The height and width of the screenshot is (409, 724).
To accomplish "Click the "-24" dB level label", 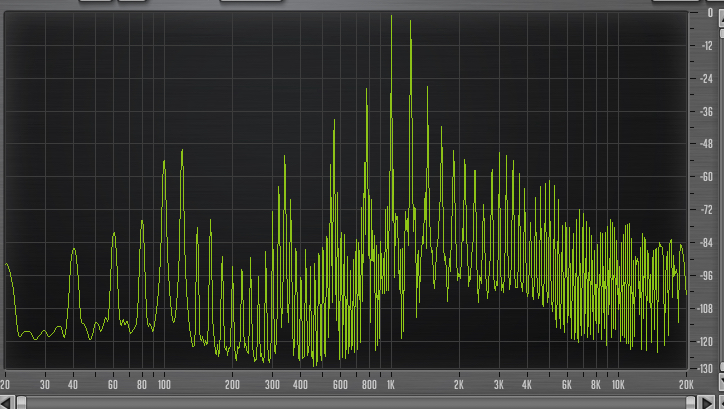I will (x=707, y=78).
